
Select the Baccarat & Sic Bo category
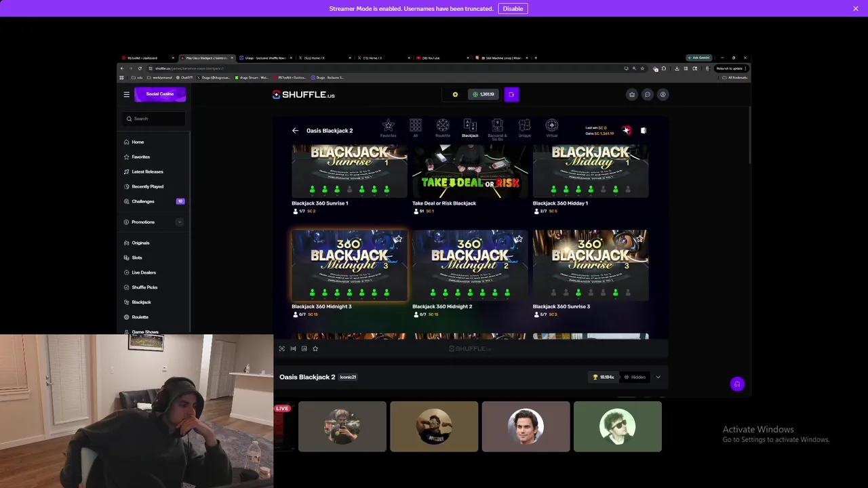click(497, 129)
